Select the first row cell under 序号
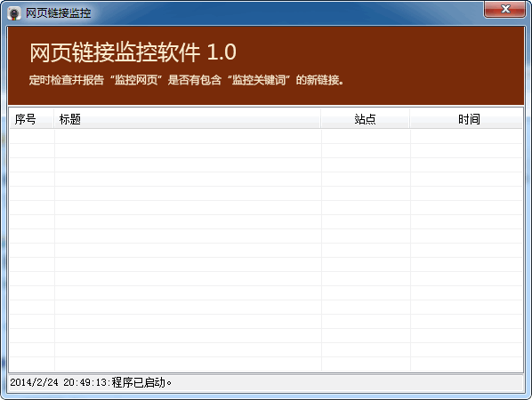 click(32, 137)
